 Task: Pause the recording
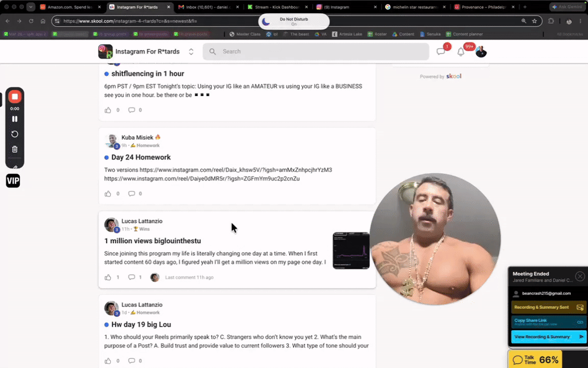tap(14, 119)
